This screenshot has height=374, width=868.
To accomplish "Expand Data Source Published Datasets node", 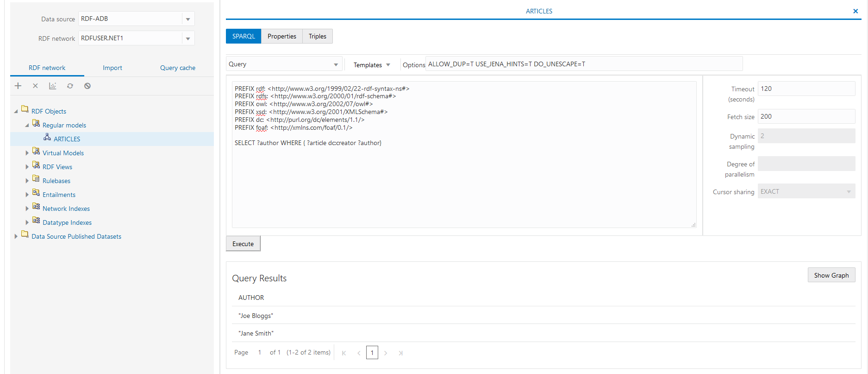I will [x=16, y=236].
